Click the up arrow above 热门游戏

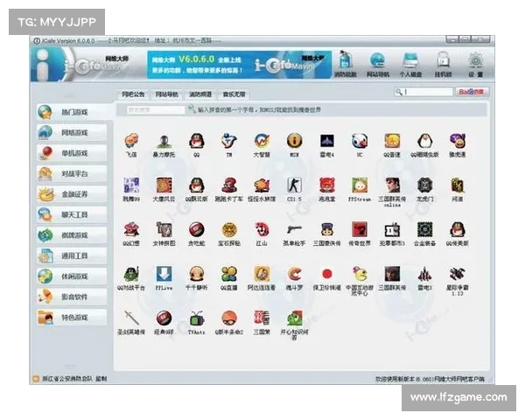click(x=70, y=95)
